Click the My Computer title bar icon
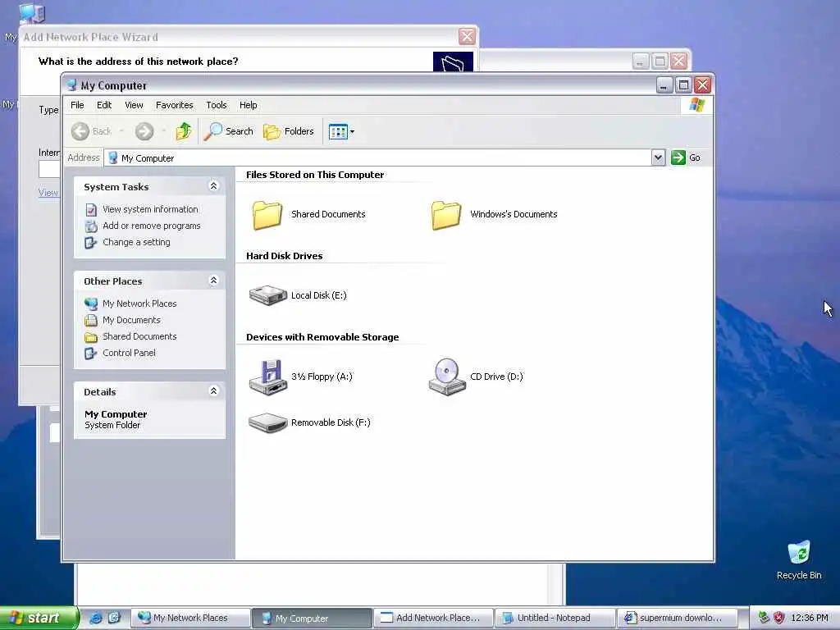The height and width of the screenshot is (630, 840). [72, 85]
